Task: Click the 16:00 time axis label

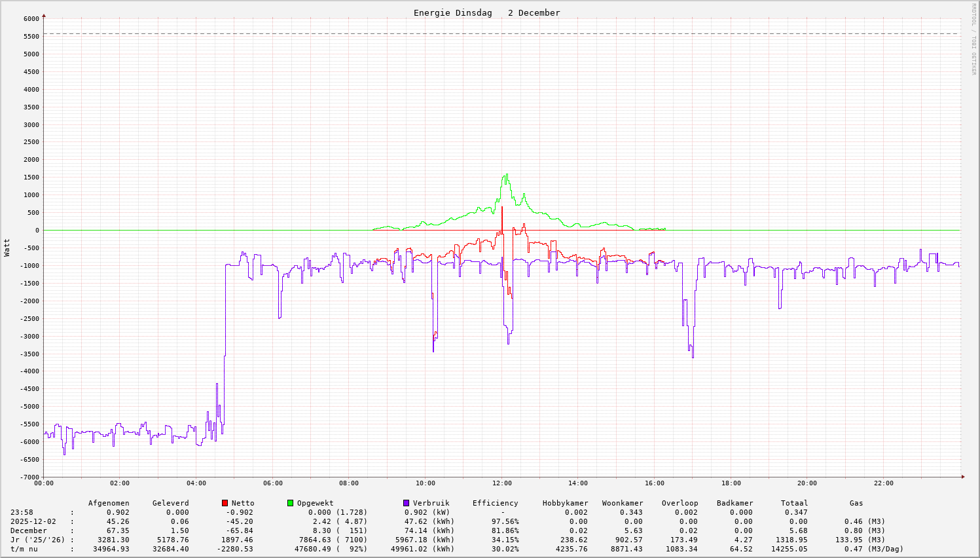Action: [654, 483]
